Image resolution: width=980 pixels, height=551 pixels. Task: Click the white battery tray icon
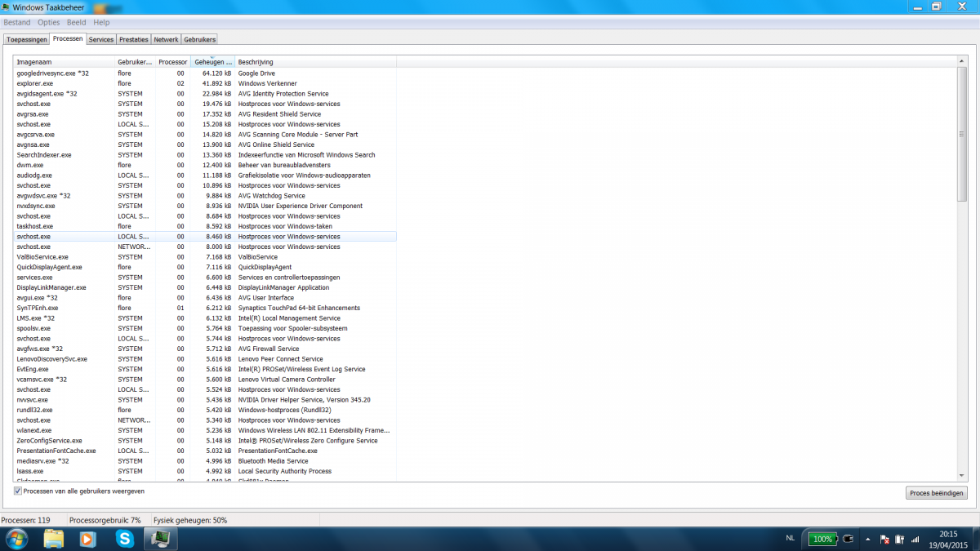click(899, 539)
